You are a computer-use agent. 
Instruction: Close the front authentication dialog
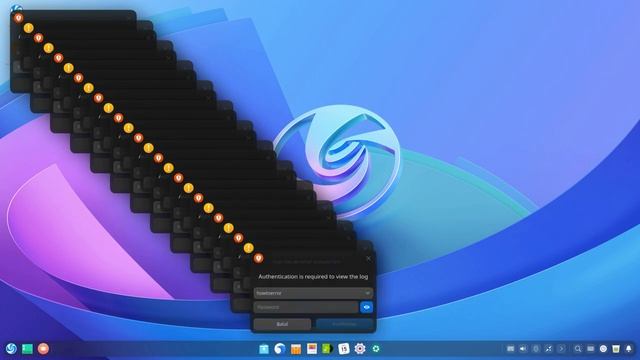369,258
